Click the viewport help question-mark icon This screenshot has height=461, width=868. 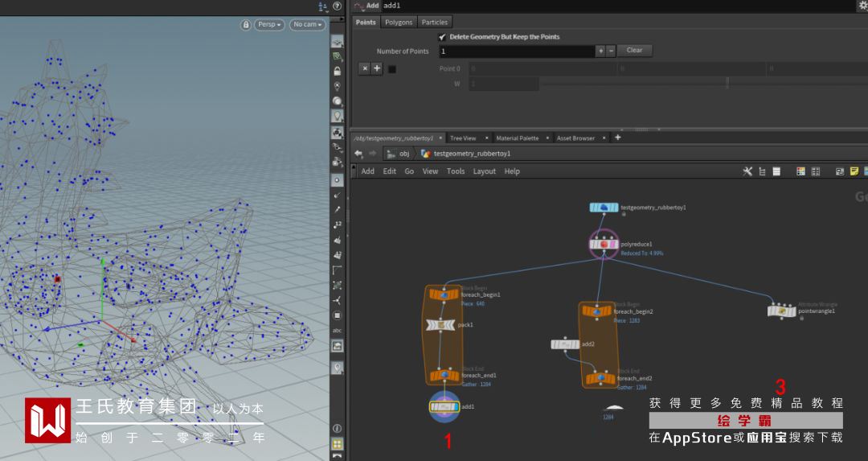tap(337, 6)
